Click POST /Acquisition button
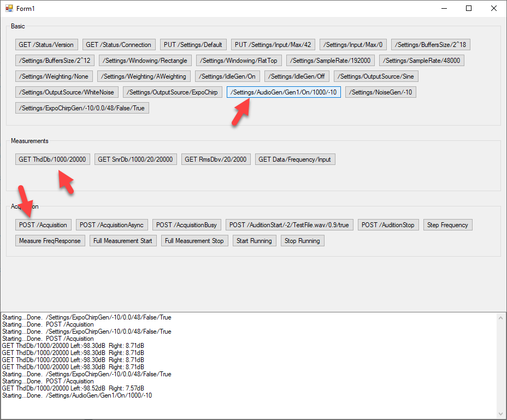Image resolution: width=507 pixels, height=420 pixels. (x=43, y=224)
